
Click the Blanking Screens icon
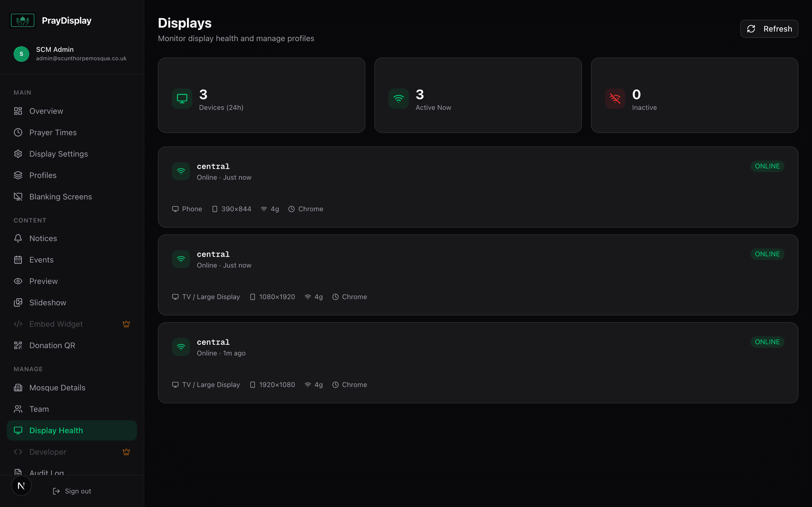[x=18, y=197]
